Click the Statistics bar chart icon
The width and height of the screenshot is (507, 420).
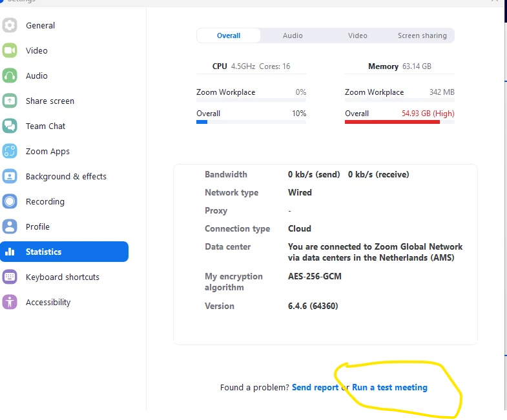pos(10,252)
